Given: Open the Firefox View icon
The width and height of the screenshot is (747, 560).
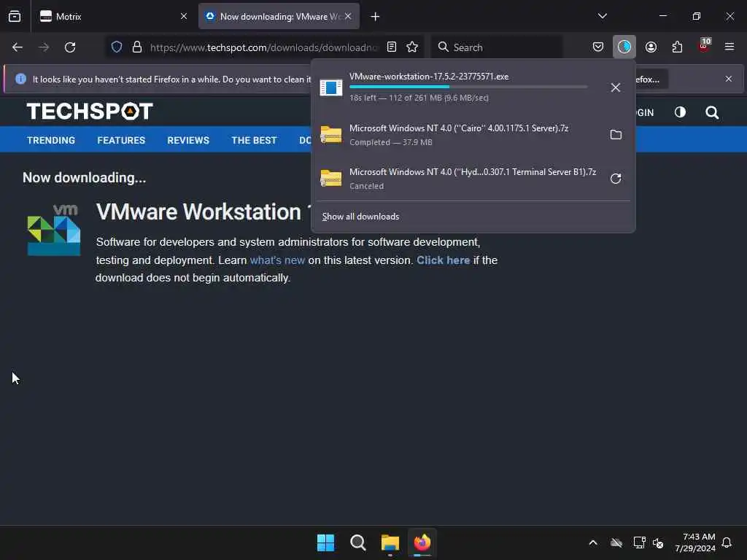Looking at the screenshot, I should coord(15,16).
